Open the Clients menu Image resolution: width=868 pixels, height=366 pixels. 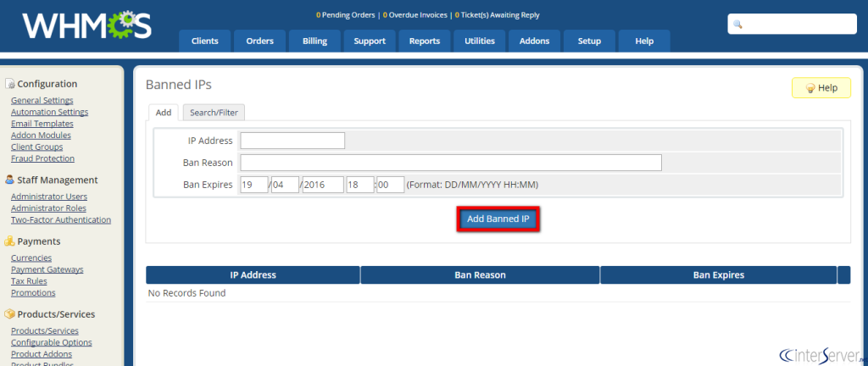205,41
